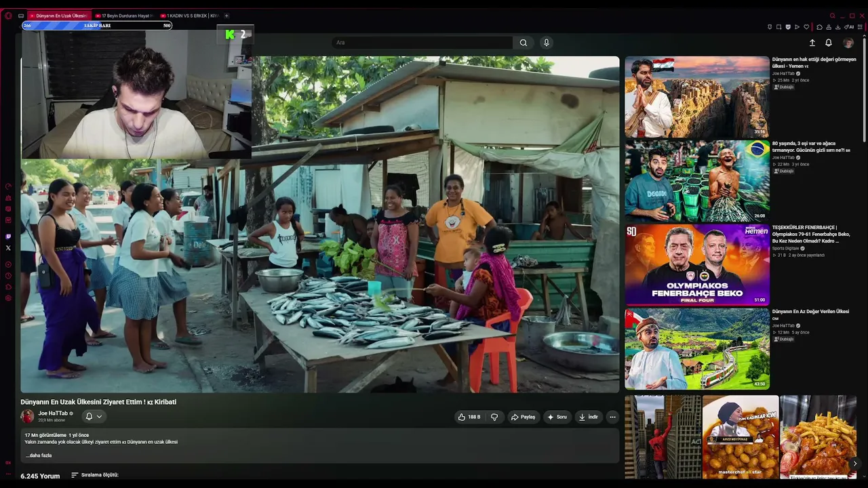This screenshot has height=488, width=868.
Task: Open the Oman train landscape video thumbnail
Action: pyautogui.click(x=697, y=349)
